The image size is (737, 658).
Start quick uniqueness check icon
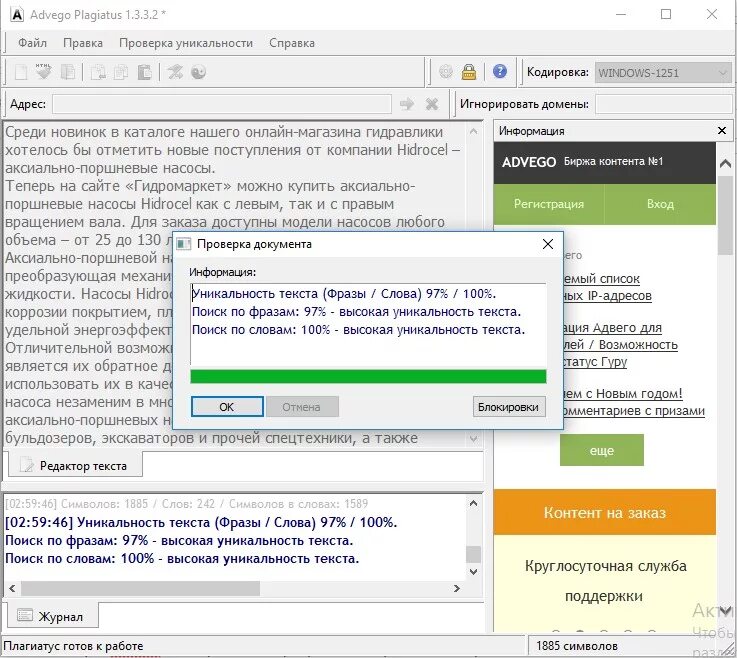point(175,72)
